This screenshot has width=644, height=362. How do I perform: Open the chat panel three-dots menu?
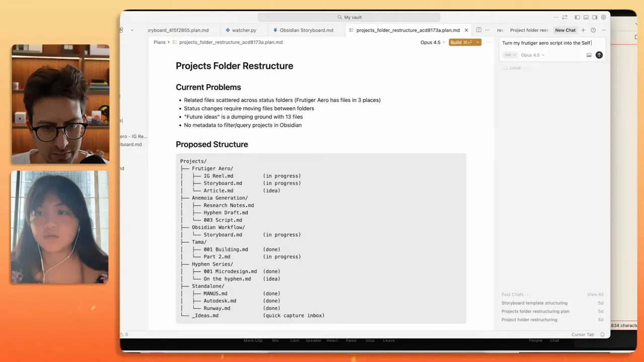(x=603, y=30)
